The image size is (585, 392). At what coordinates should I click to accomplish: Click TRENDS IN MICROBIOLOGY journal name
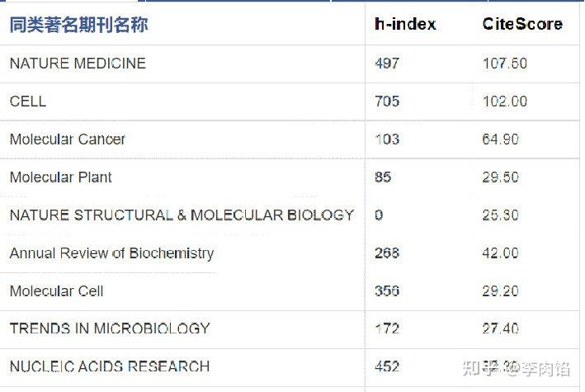[x=110, y=329]
